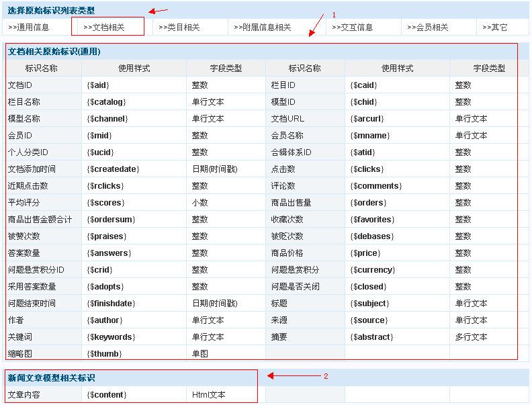The image size is (532, 405).
Task: Click the 选择原始标识列表类型 heading
Action: pos(51,11)
